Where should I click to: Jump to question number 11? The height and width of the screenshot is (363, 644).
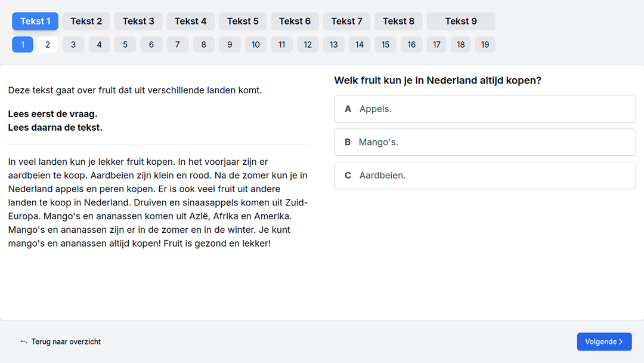click(x=281, y=45)
